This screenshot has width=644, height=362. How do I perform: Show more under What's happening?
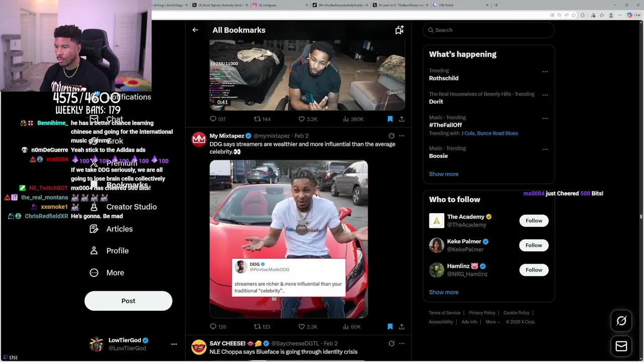click(444, 174)
